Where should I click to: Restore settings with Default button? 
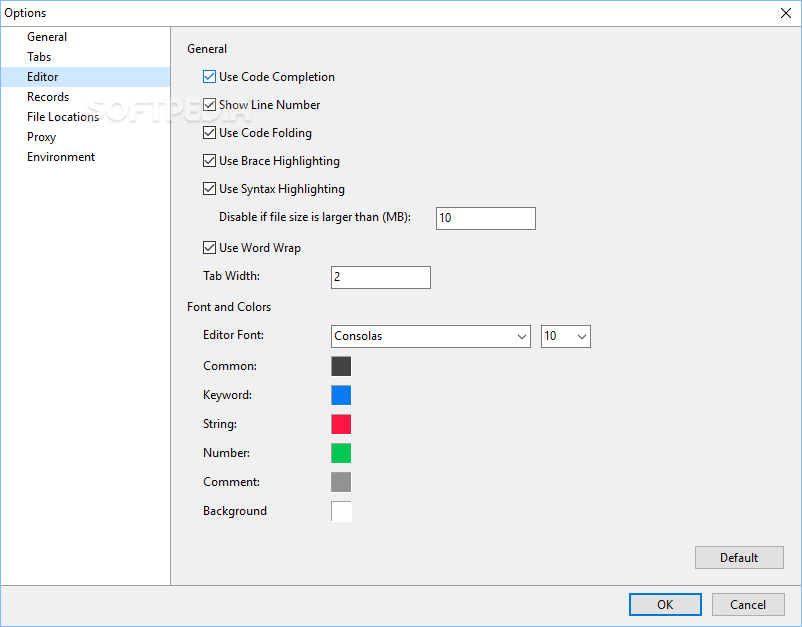[x=739, y=557]
